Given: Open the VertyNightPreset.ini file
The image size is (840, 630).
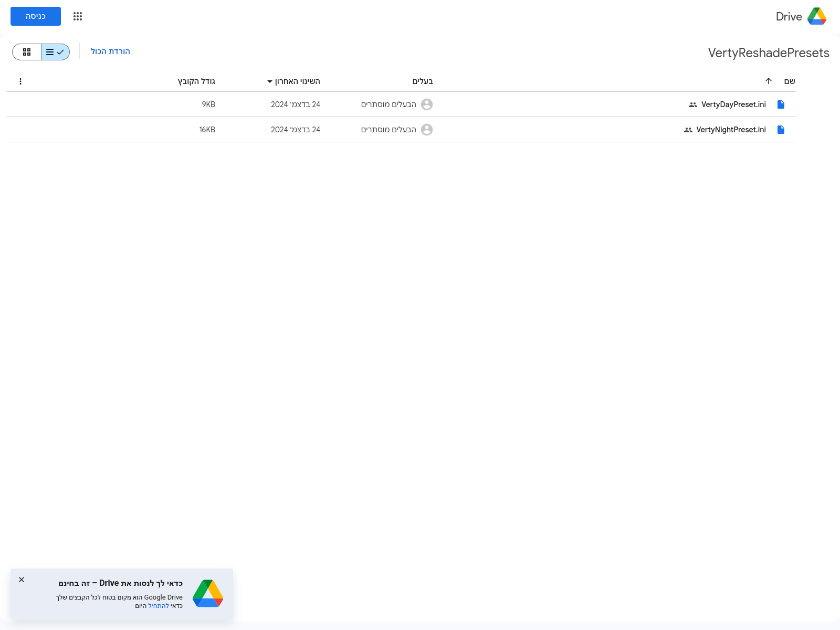Looking at the screenshot, I should pyautogui.click(x=731, y=130).
